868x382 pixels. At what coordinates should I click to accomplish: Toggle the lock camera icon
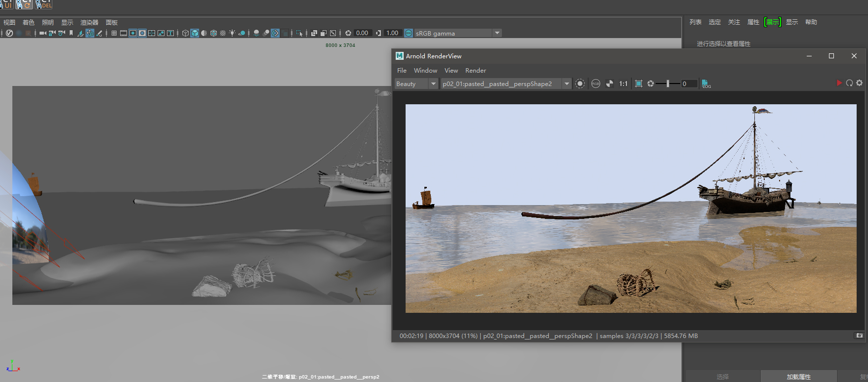click(x=52, y=33)
